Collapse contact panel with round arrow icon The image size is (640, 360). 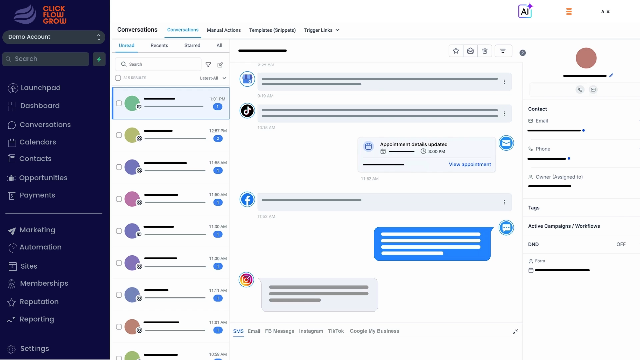[522, 53]
